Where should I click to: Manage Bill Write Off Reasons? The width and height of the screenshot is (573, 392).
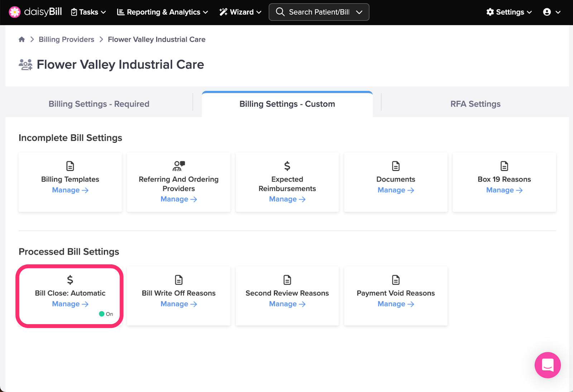(x=179, y=304)
